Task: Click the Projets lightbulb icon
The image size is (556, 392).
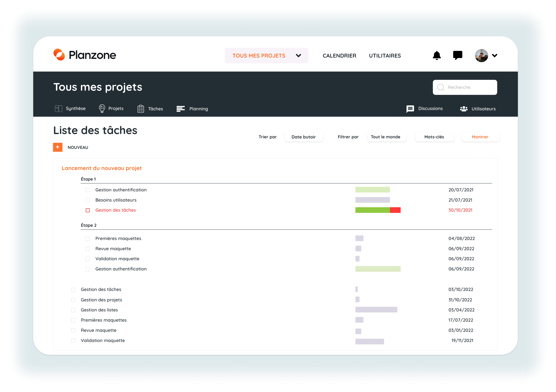Action: click(102, 109)
